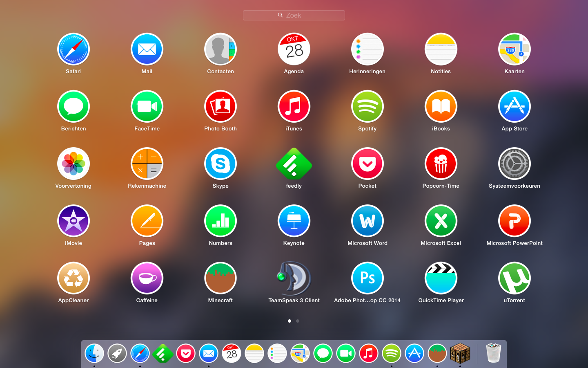
Task: Switch to second Launchpad page dot
Action: (298, 321)
